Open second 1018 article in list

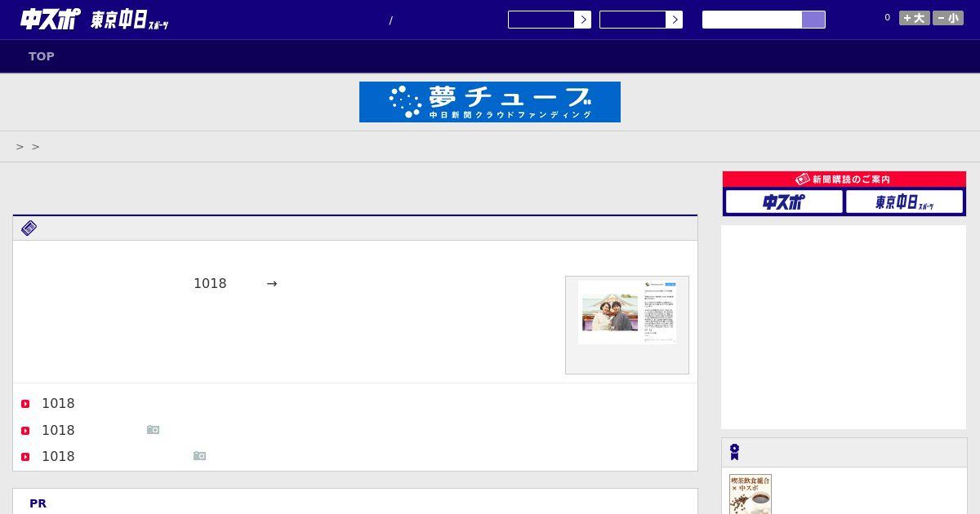(58, 430)
